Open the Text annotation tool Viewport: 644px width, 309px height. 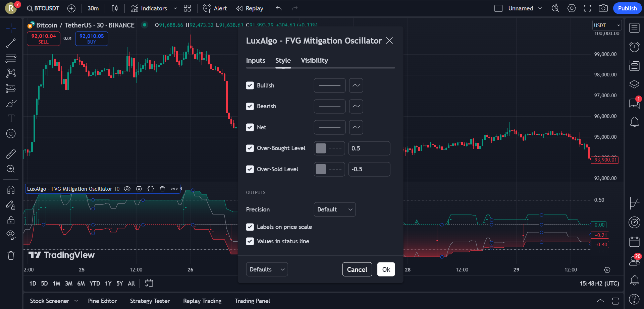click(x=11, y=119)
